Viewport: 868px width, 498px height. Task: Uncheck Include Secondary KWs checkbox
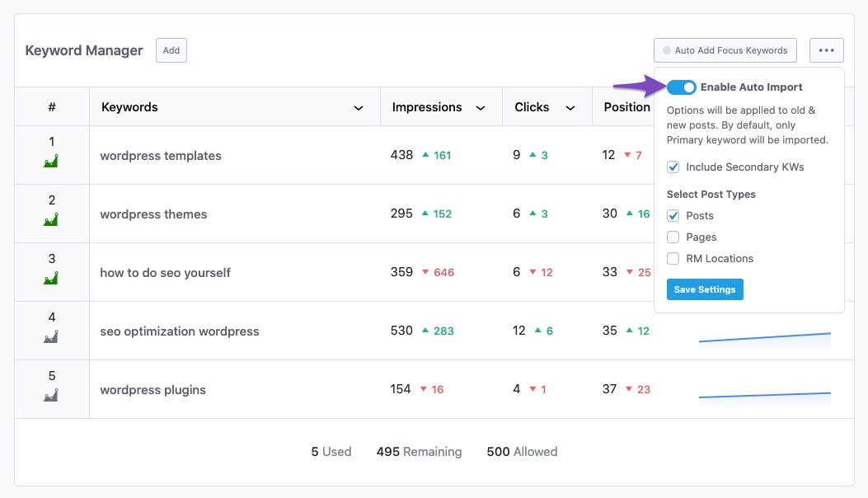tap(673, 167)
